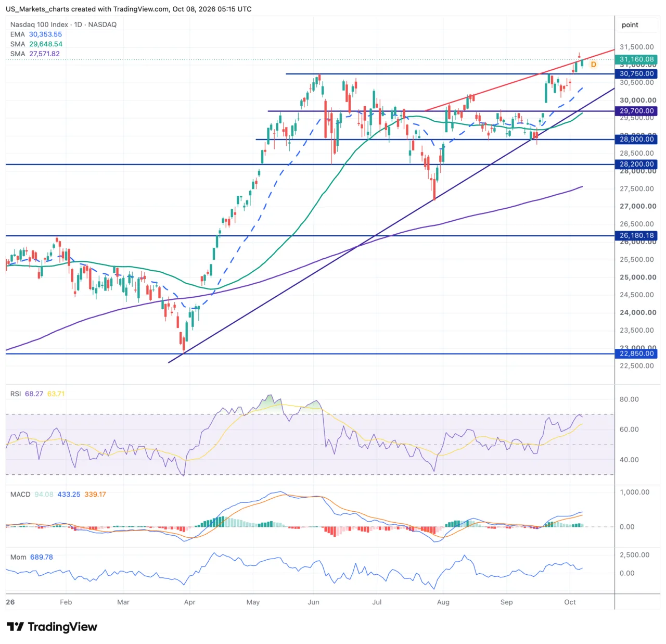Click the 30,750.00 horizontal line label

coord(636,74)
